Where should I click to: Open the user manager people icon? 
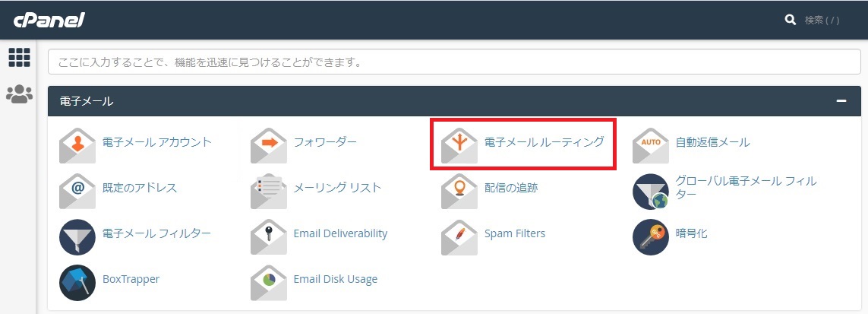(x=20, y=94)
